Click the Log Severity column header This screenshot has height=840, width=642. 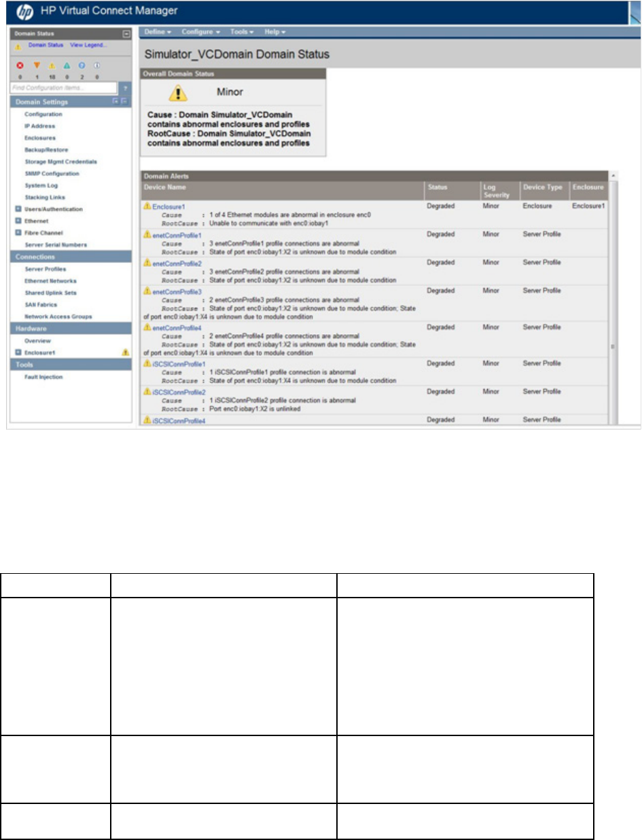[x=499, y=190]
